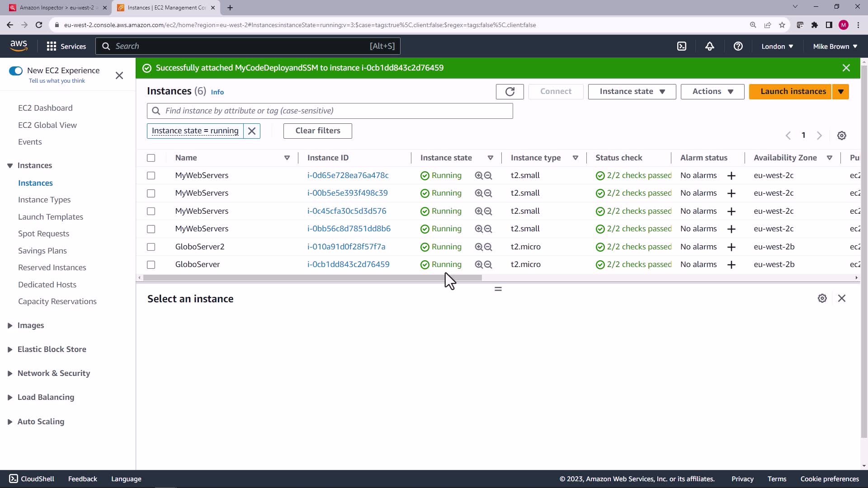Open Launch Templates in the sidebar

[x=51, y=217]
